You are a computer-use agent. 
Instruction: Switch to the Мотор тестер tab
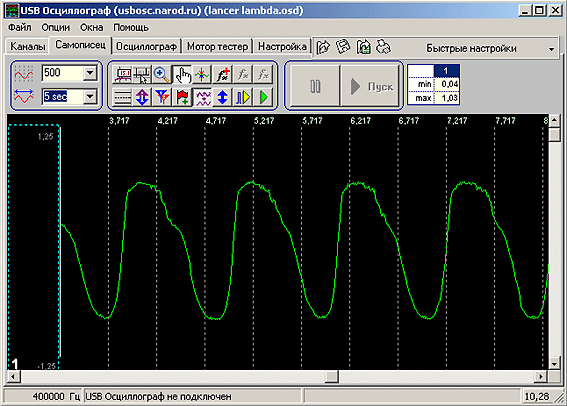(217, 47)
